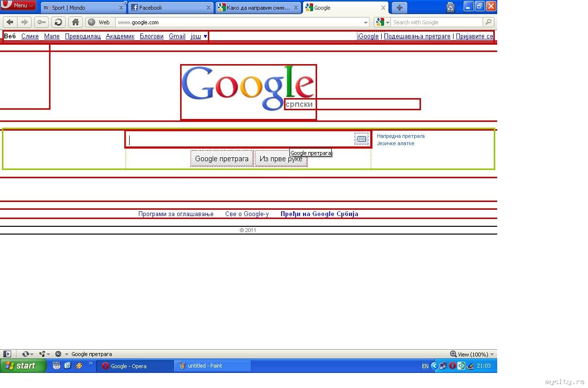Open Програми за оглашавање link
The width and height of the screenshot is (588, 388).
pos(176,214)
